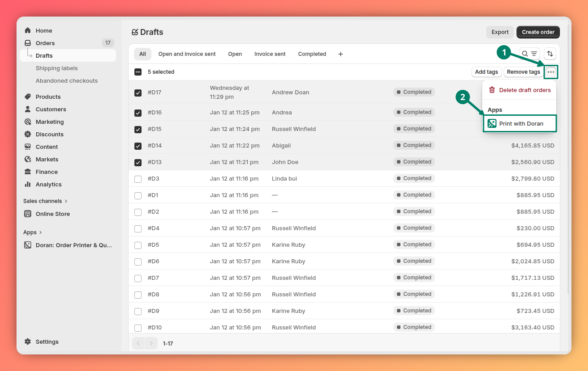Uncheck draft order #D15
The width and height of the screenshot is (588, 371).
138,130
